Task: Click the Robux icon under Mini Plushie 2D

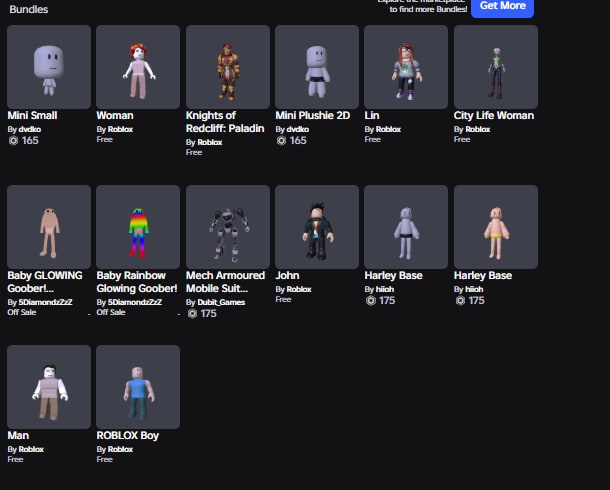Action: [281, 141]
